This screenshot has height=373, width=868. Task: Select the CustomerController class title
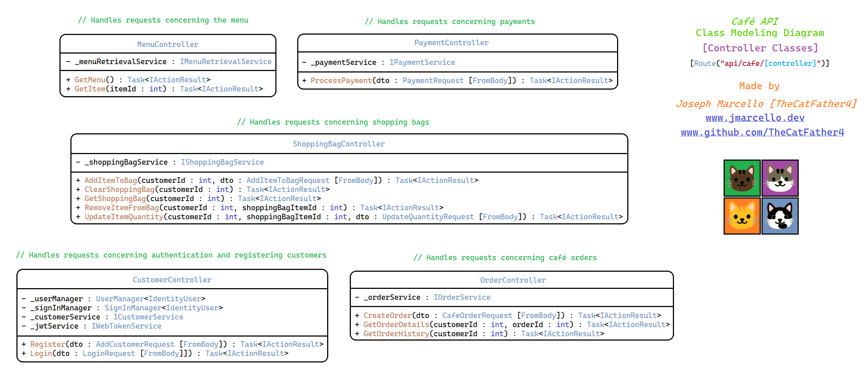172,280
